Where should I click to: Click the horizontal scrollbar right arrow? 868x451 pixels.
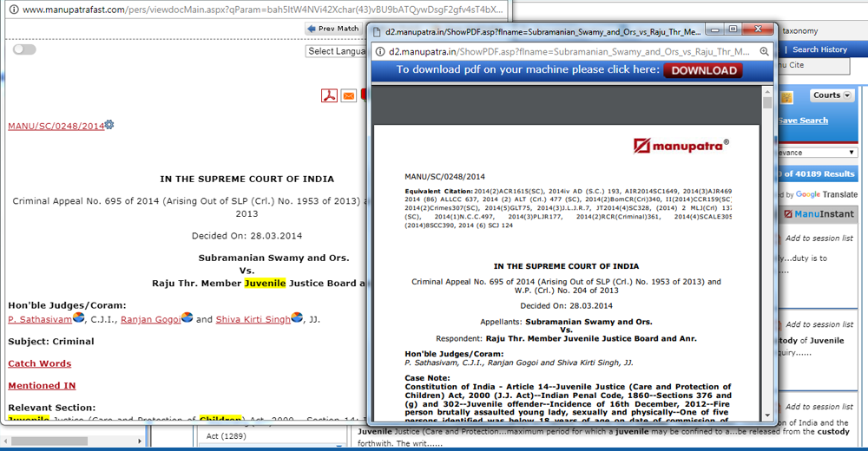click(140, 441)
